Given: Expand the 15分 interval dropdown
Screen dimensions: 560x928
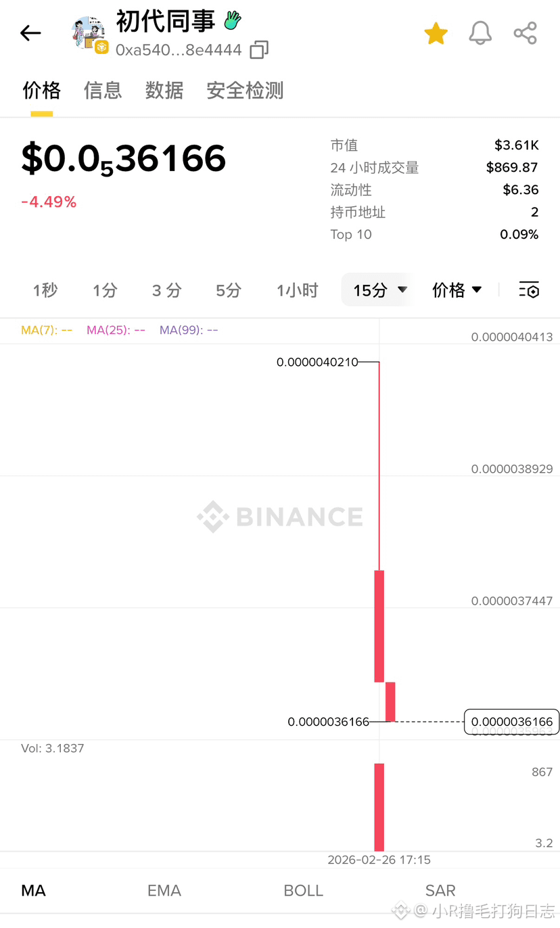Looking at the screenshot, I should [x=379, y=290].
